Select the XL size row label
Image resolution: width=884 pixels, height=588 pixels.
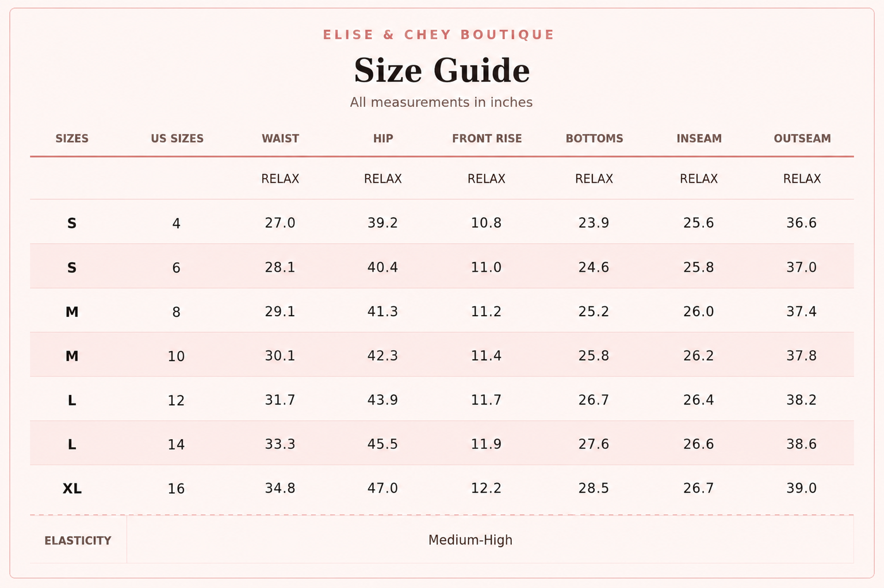pos(72,489)
